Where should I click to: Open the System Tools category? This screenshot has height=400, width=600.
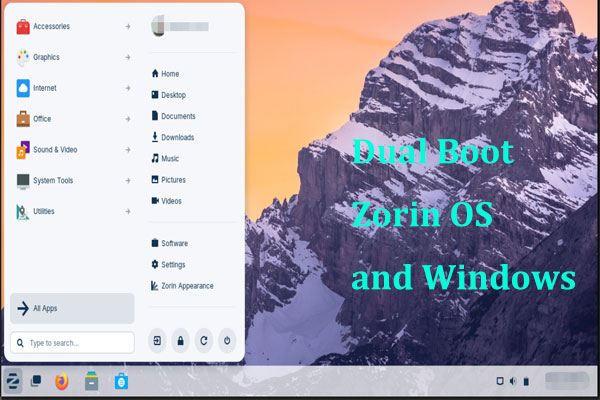(x=73, y=181)
